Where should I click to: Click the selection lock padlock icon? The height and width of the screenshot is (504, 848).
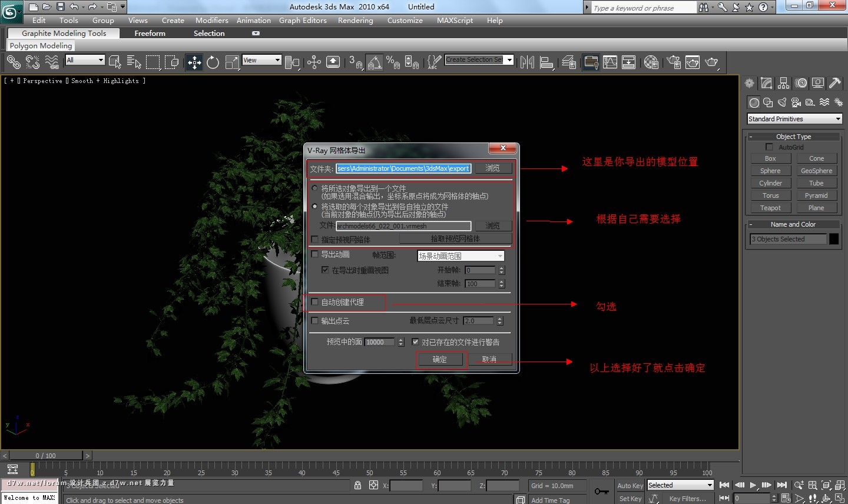click(357, 485)
